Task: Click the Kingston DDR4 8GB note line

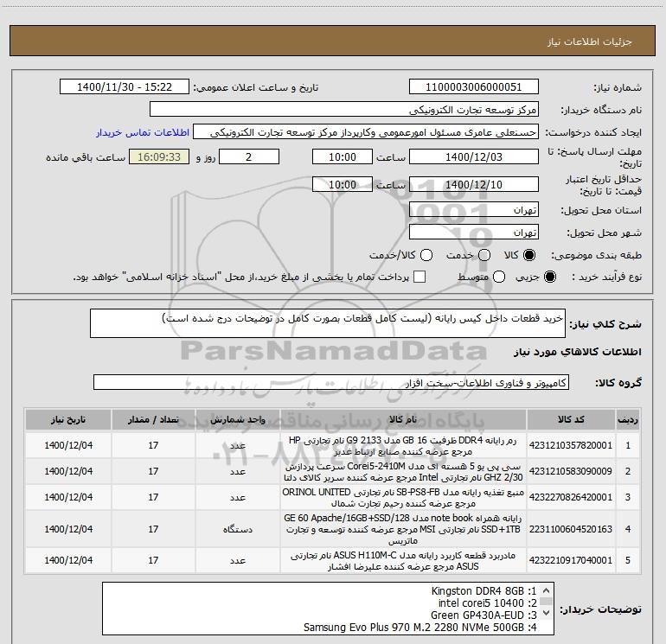Action: (x=483, y=591)
